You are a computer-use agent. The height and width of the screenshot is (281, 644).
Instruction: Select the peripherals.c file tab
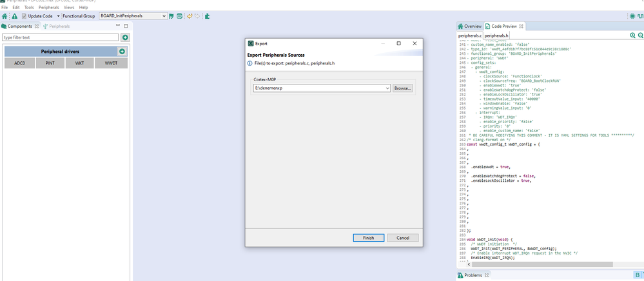point(470,35)
